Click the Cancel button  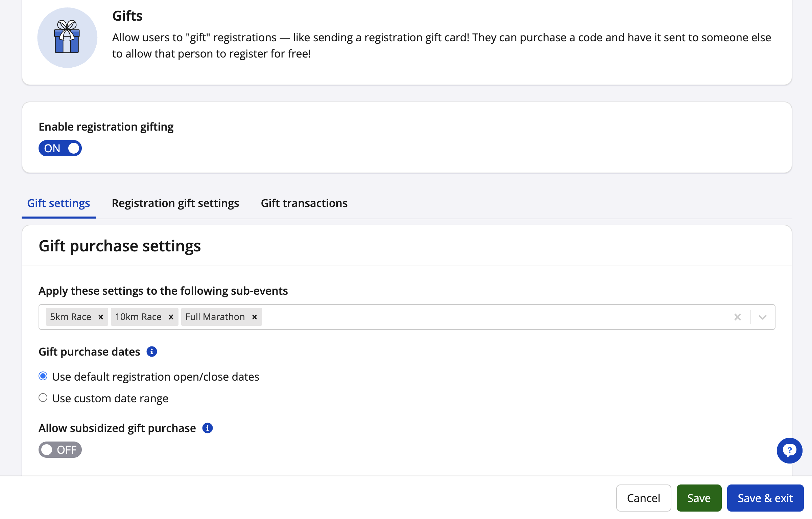coord(643,498)
